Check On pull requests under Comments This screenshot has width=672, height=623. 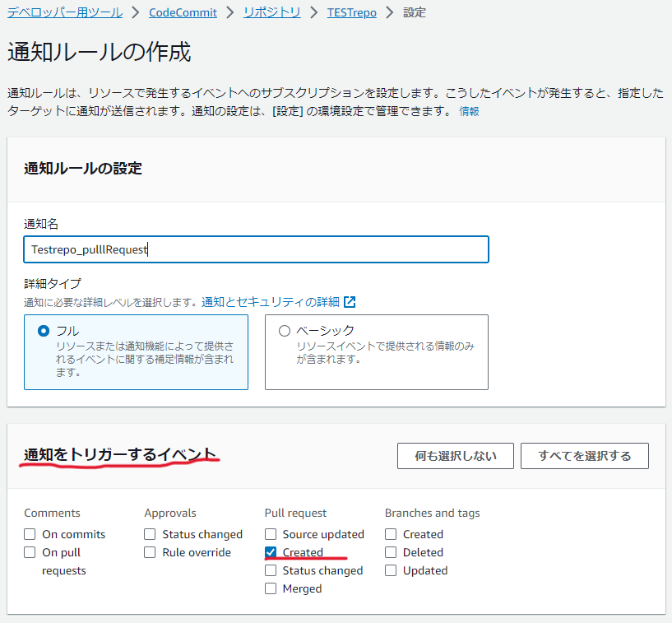[29, 552]
